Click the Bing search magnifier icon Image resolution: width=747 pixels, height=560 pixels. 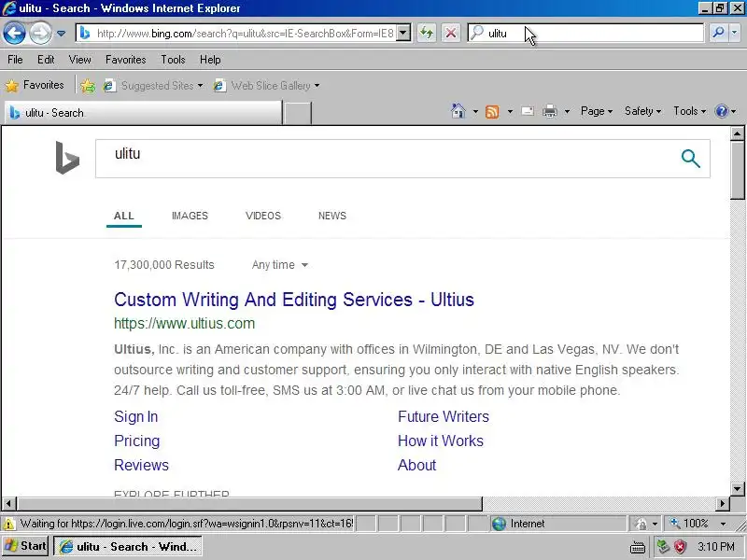690,159
